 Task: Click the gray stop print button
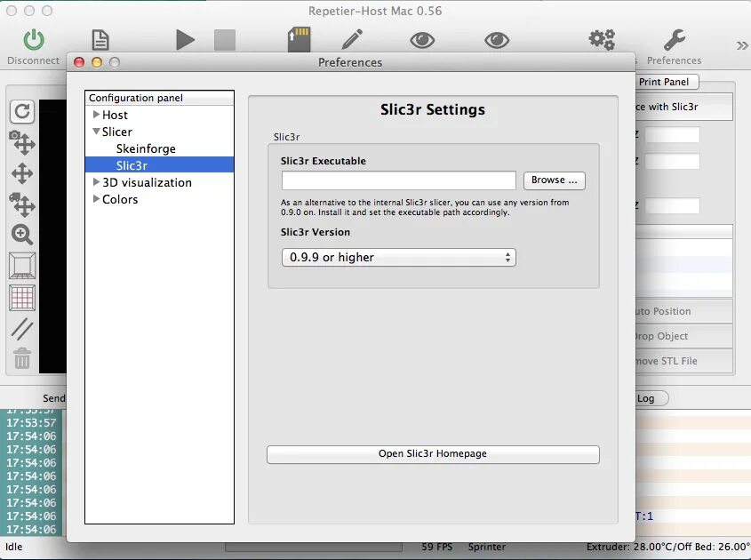[x=225, y=40]
